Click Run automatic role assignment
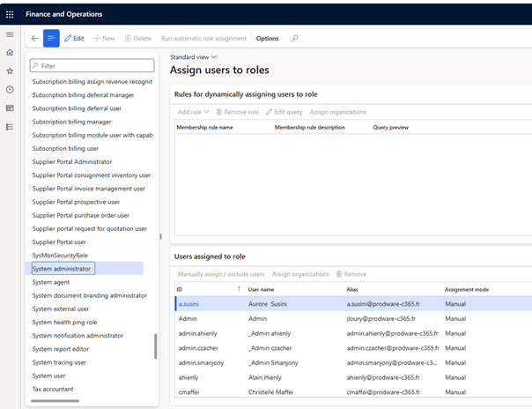The image size is (532, 409). tap(203, 39)
